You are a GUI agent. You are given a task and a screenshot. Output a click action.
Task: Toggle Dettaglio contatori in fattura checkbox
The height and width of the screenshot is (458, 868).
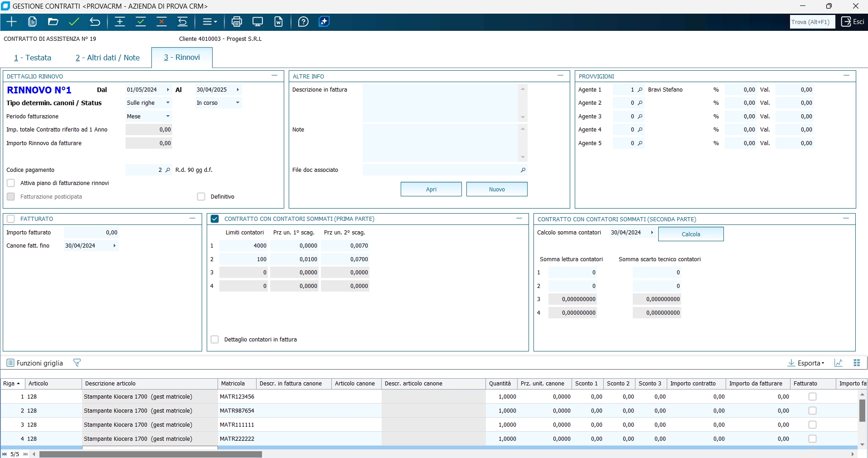click(x=215, y=340)
